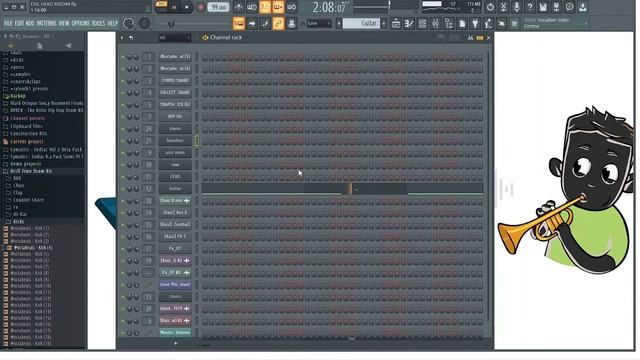Open the channel rack All filter dropdown

tap(175, 38)
